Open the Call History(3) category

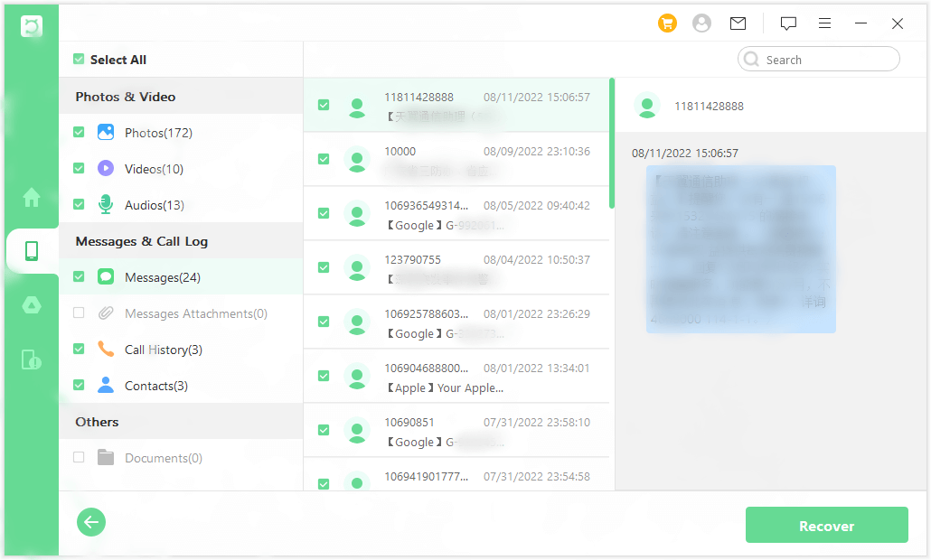click(163, 350)
